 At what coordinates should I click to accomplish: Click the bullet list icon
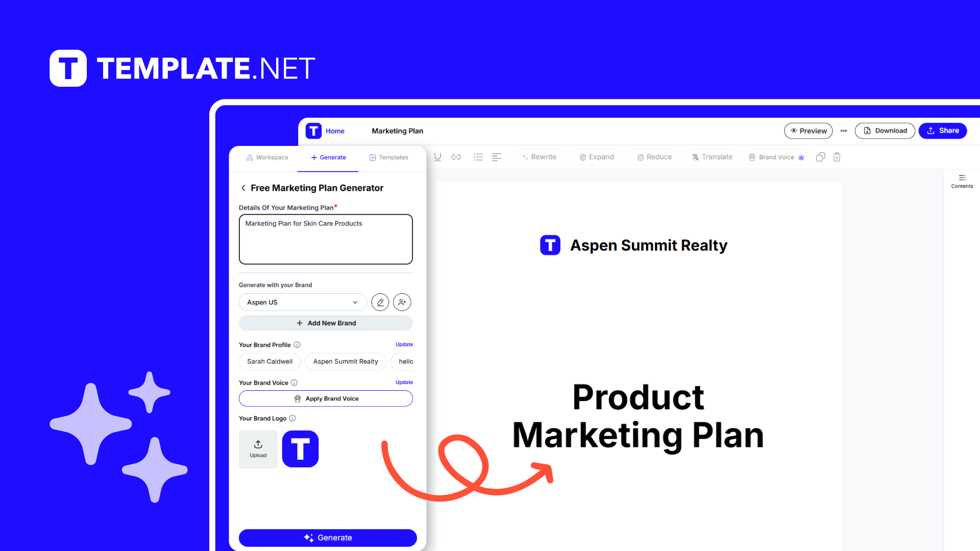click(477, 158)
